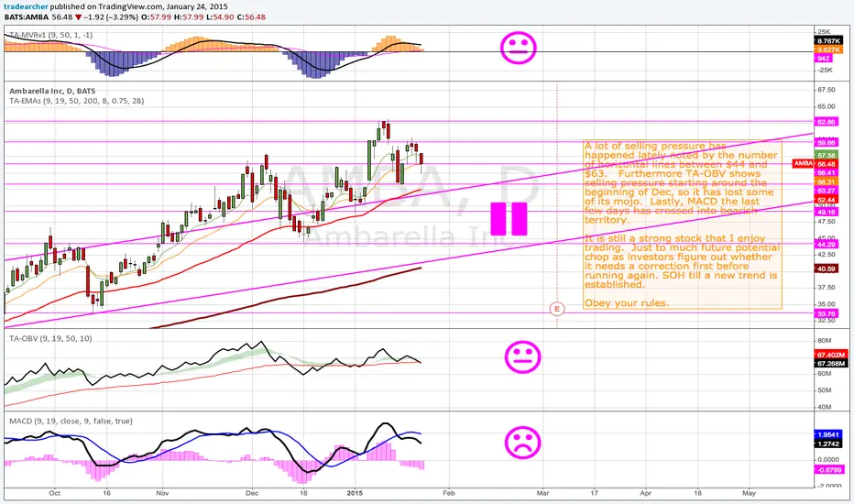854x504 pixels.
Task: Click the green 57.58 price label
Action: click(827, 155)
